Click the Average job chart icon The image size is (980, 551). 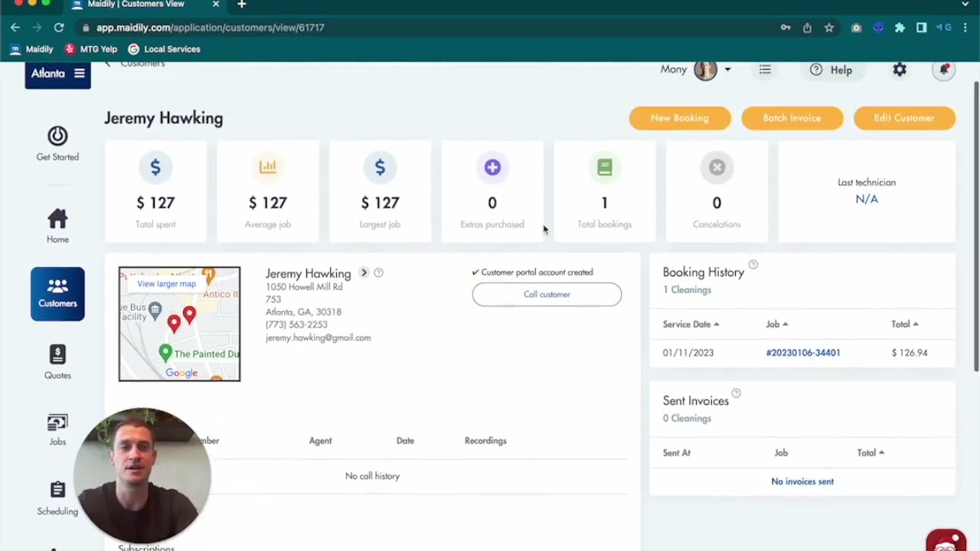(x=268, y=168)
